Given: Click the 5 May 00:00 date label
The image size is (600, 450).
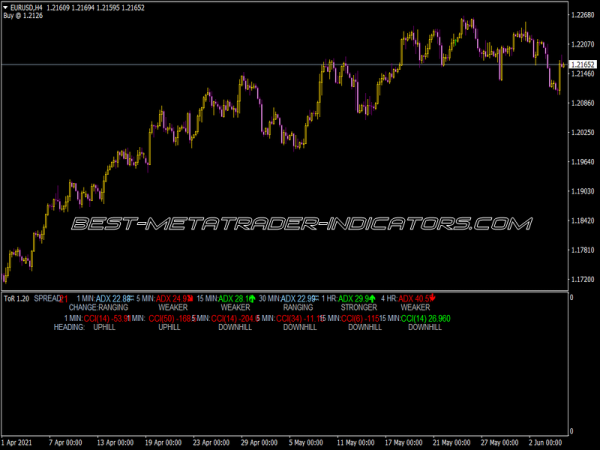Looking at the screenshot, I should coord(306,443).
